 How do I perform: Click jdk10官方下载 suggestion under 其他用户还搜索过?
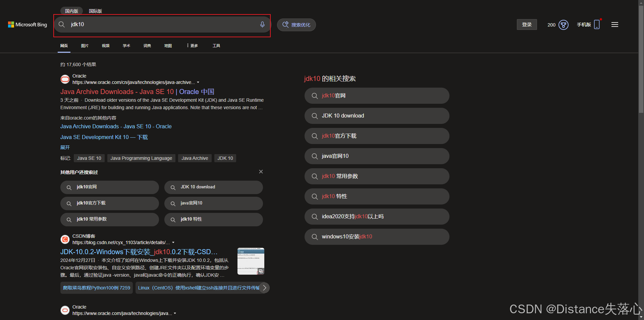[110, 203]
